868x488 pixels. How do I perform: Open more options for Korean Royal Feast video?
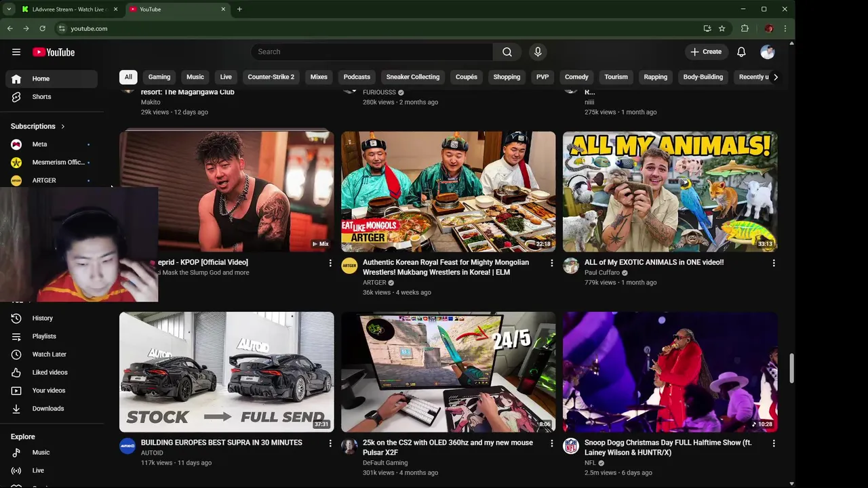click(x=552, y=263)
